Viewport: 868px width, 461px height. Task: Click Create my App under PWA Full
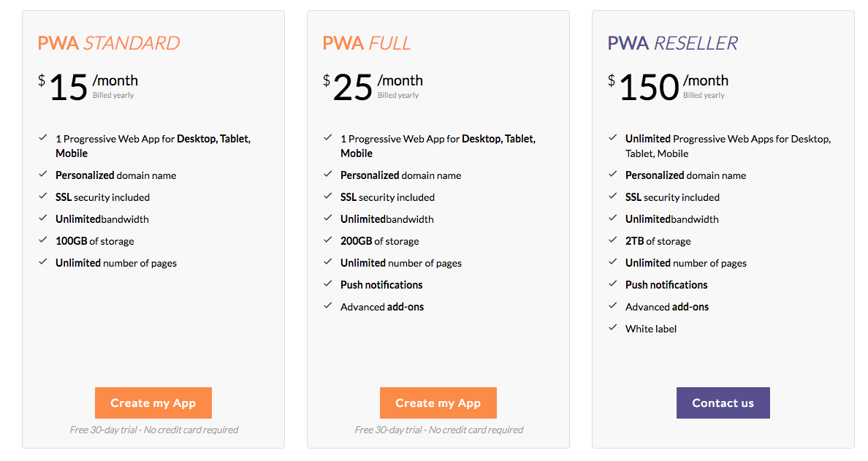tap(438, 403)
